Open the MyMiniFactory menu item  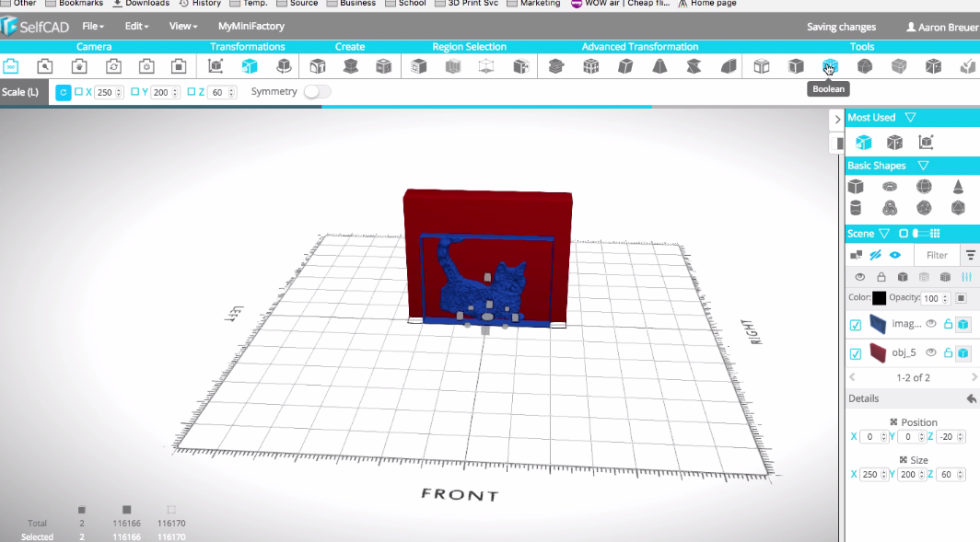pos(251,26)
